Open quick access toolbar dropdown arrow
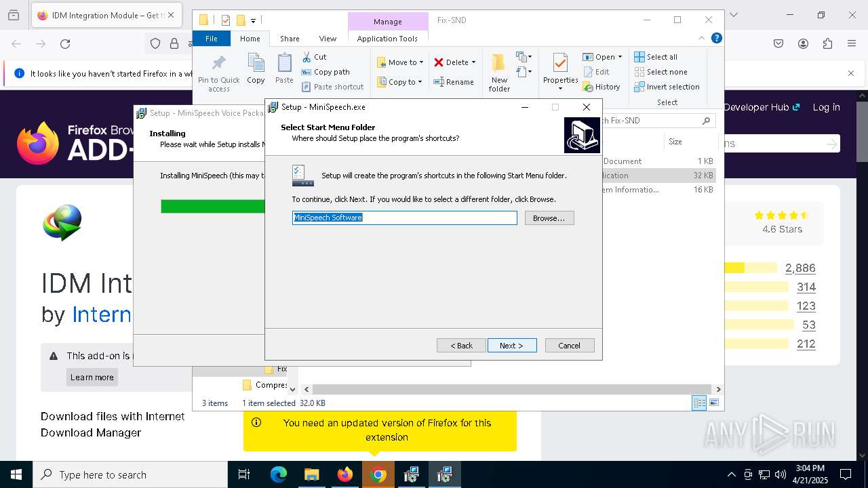 point(254,21)
